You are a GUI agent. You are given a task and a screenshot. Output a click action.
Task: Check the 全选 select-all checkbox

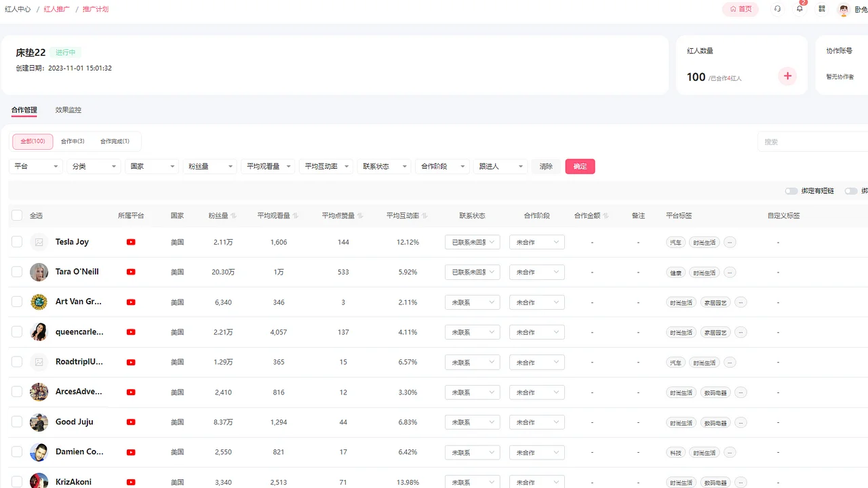click(x=16, y=215)
